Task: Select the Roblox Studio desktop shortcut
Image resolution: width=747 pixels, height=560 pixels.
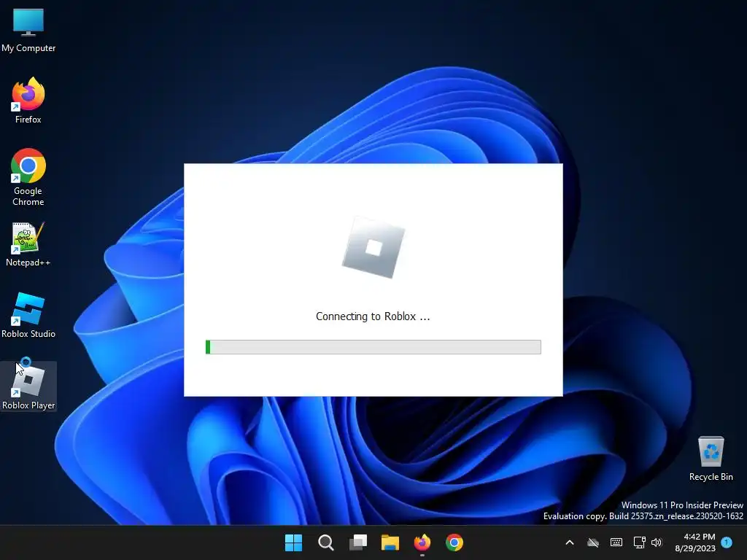Action: click(28, 315)
